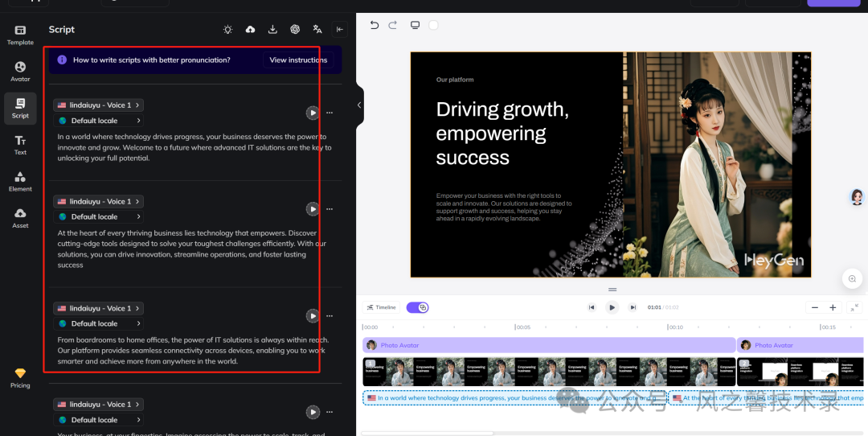Screen dimensions: 868x436
Task: Select the white canvas background color circle
Action: (433, 25)
